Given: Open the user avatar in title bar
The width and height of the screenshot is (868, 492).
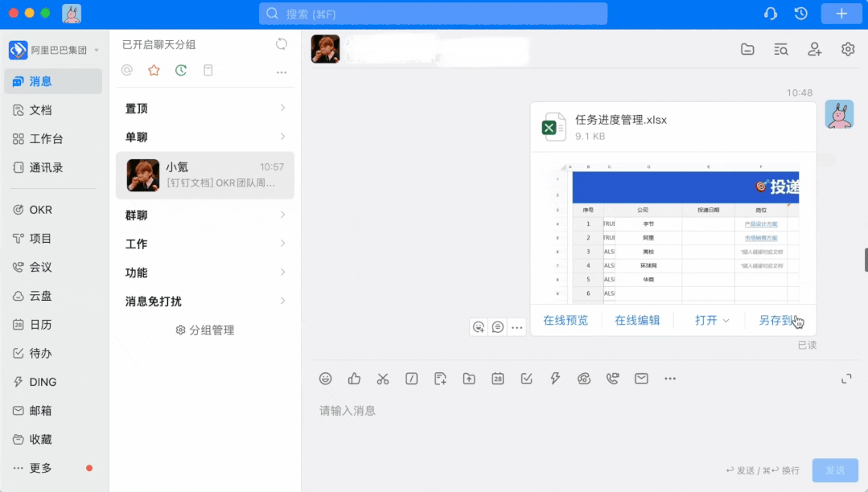Looking at the screenshot, I should click(x=72, y=14).
